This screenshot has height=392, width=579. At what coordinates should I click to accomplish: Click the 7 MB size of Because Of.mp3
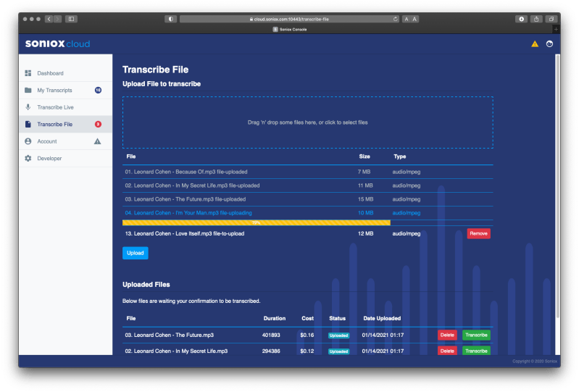coord(364,172)
